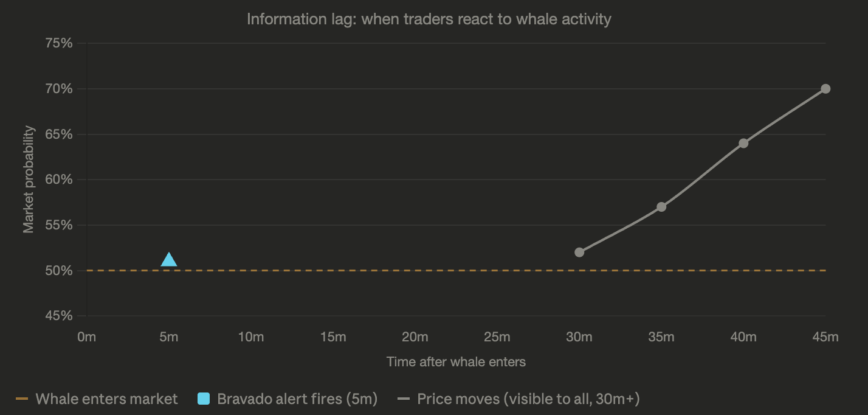
Task: Select the 70% data point at 45m
Action: (x=825, y=89)
